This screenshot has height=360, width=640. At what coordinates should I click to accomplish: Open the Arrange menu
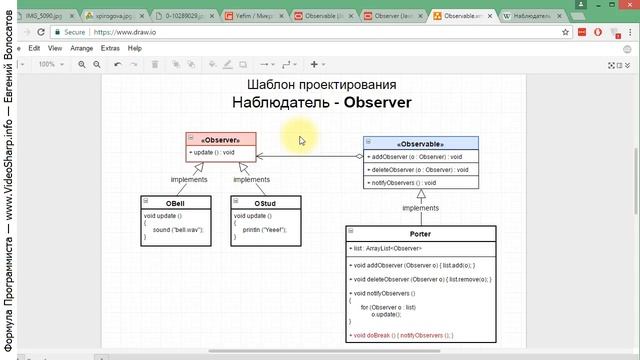(82, 48)
